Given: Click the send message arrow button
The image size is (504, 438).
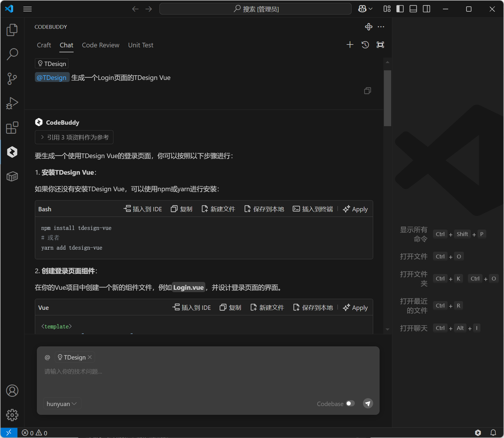Looking at the screenshot, I should tap(368, 403).
